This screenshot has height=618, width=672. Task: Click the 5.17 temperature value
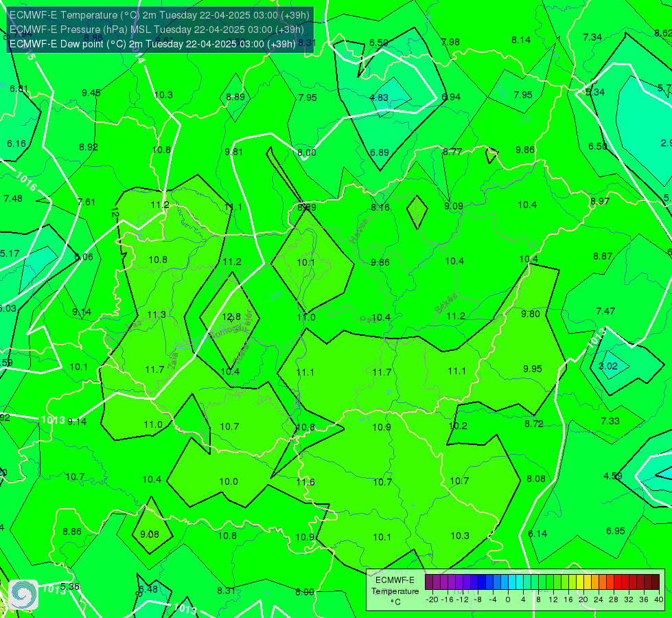10,253
